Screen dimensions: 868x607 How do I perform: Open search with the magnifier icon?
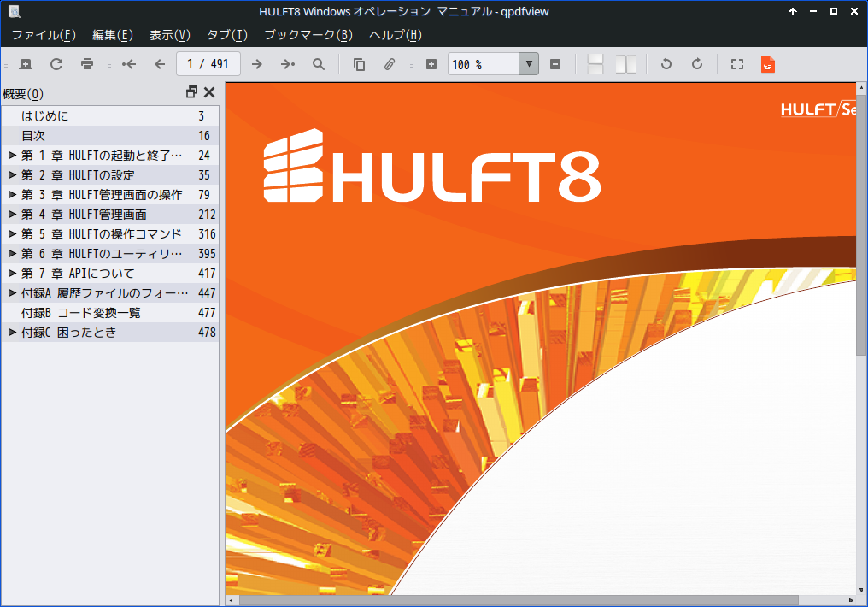319,64
